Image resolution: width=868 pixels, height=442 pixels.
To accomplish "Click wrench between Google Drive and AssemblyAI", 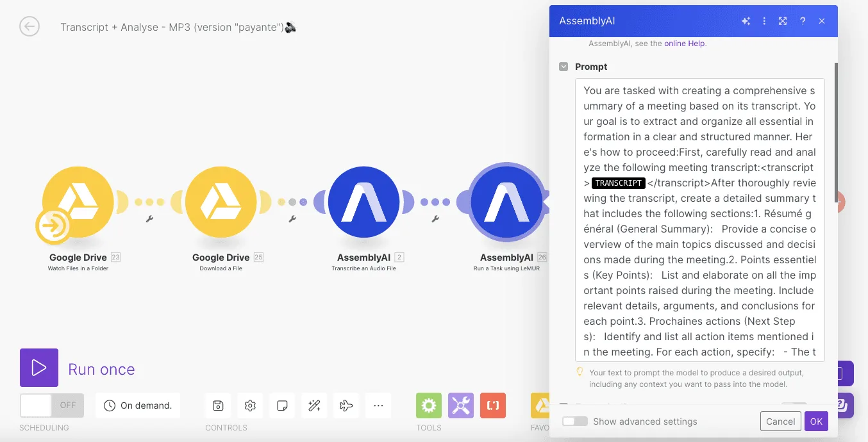I will pyautogui.click(x=292, y=219).
